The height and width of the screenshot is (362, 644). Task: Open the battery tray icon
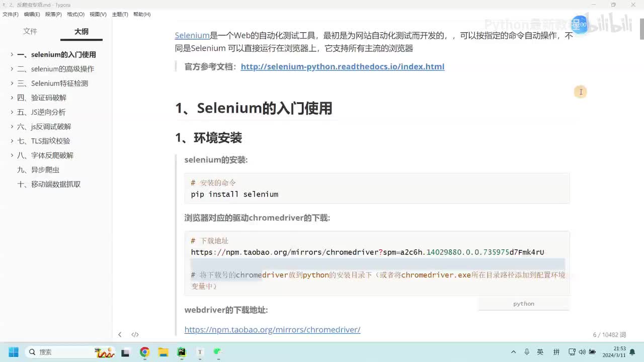[592, 352]
